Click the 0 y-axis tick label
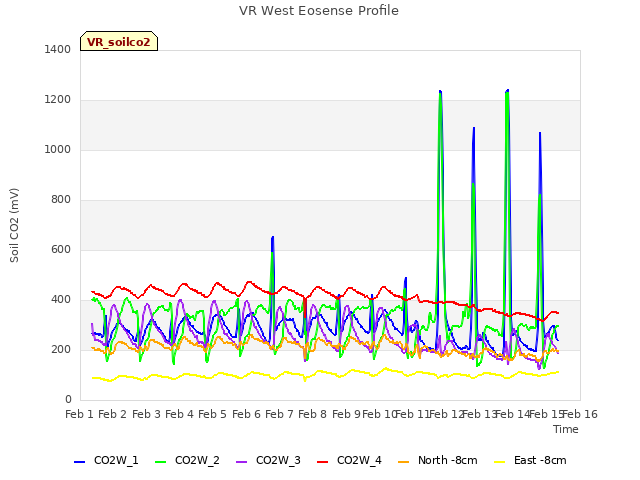Image resolution: width=640 pixels, height=480 pixels. 68,400
